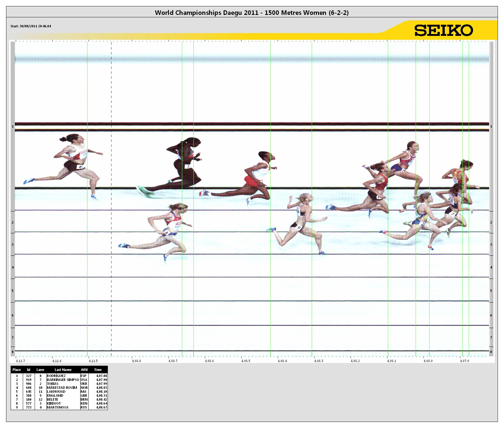Sort by the Time column header
The image size is (504, 428).
click(98, 370)
